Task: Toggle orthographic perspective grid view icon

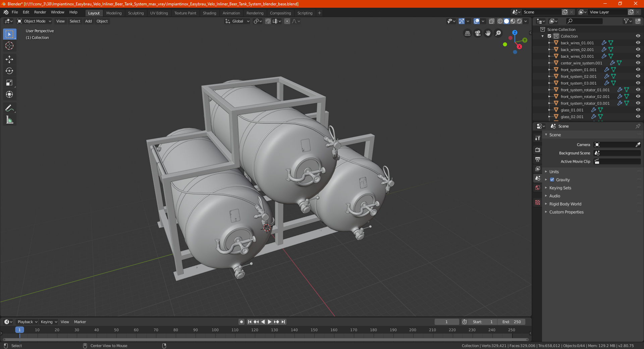Action: tap(467, 33)
